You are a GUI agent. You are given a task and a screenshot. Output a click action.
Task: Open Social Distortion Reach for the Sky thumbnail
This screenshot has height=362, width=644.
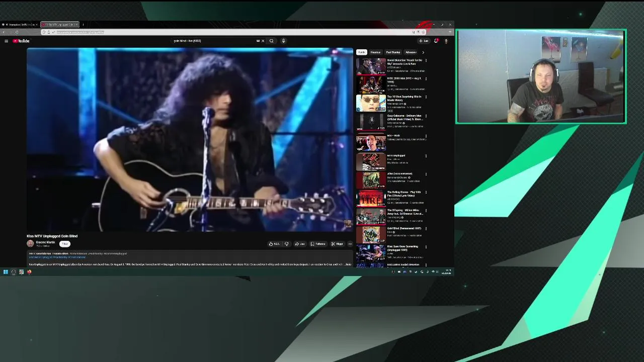click(371, 66)
